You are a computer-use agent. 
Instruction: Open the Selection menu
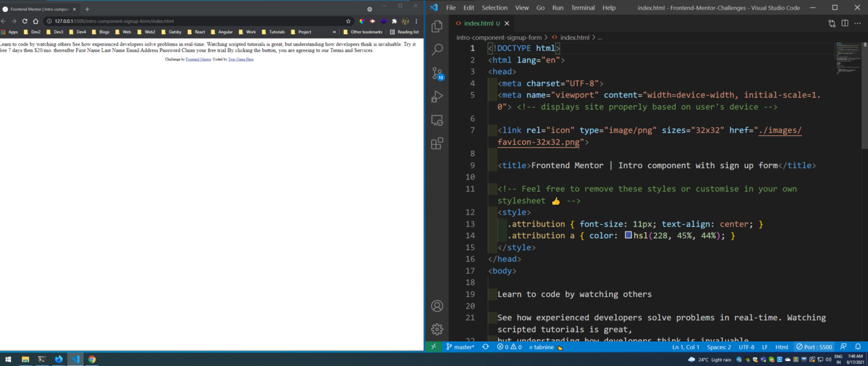coord(495,7)
